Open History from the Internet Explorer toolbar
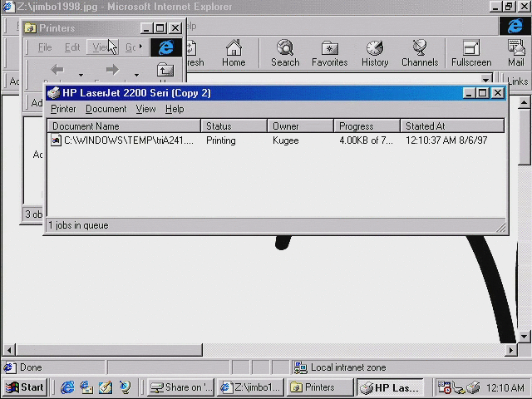The height and width of the screenshot is (399, 532). (375, 53)
